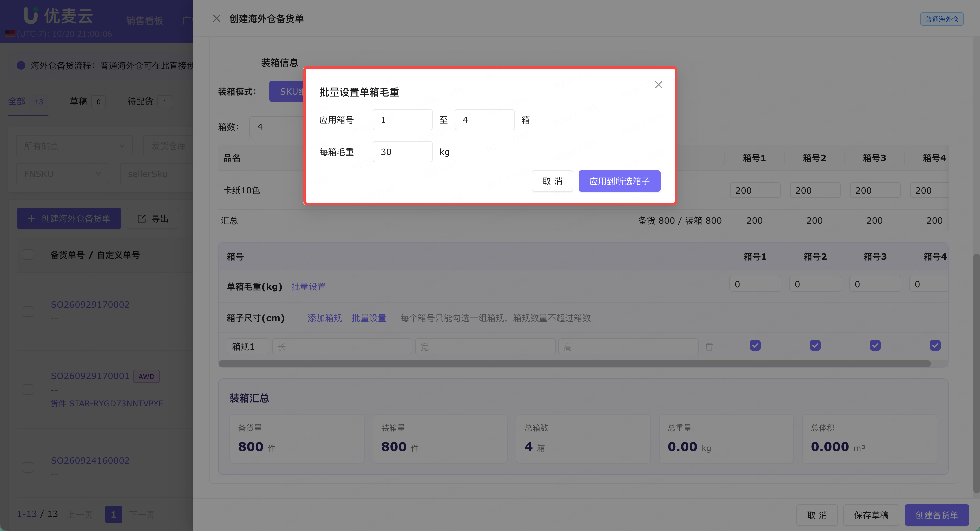This screenshot has width=980, height=531.
Task: Click the 长 length input for 箱规1
Action: pos(342,347)
